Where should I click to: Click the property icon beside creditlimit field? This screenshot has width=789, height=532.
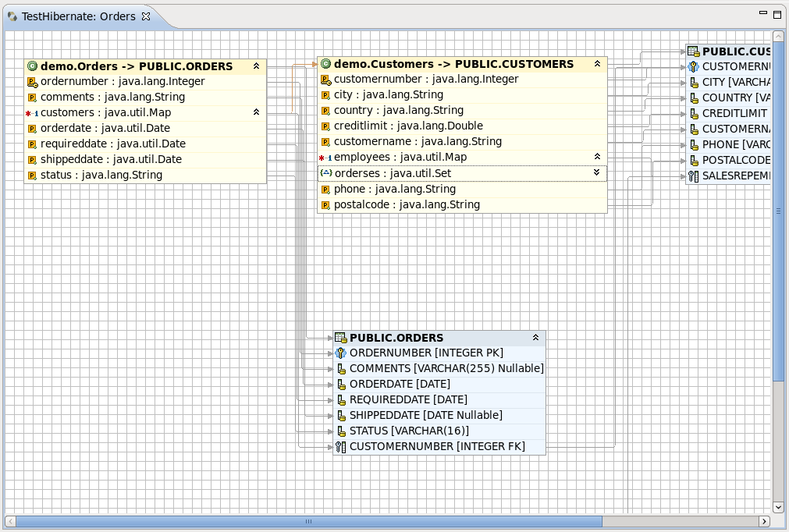325,126
